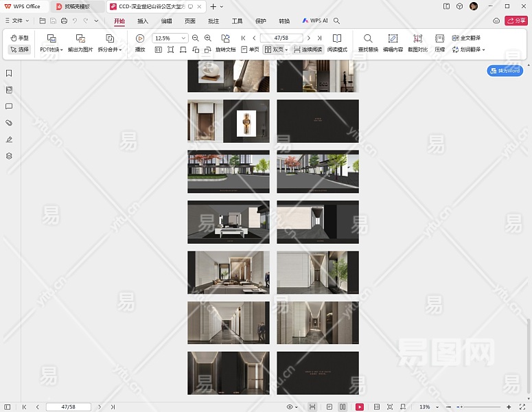
Task: Open the 截图对比 screenshot compare tool
Action: pos(417,39)
